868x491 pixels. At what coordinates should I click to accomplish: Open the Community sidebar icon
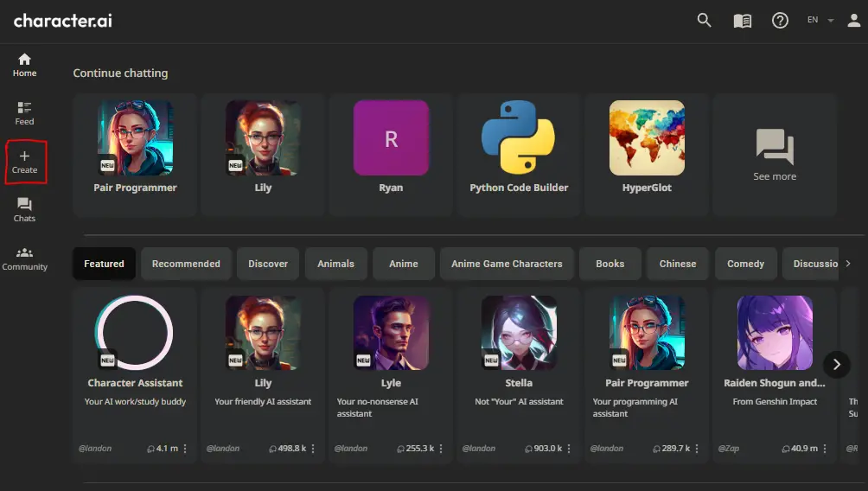(x=24, y=258)
